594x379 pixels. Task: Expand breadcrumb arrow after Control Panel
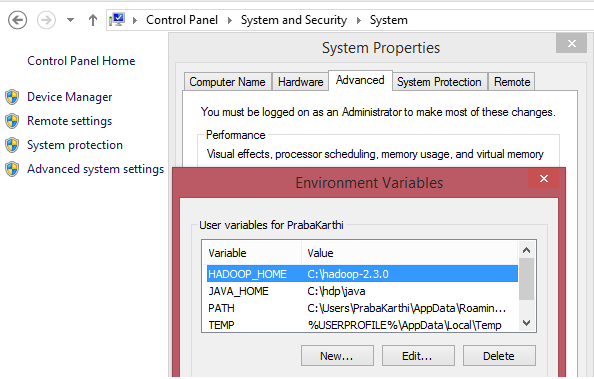coord(230,20)
